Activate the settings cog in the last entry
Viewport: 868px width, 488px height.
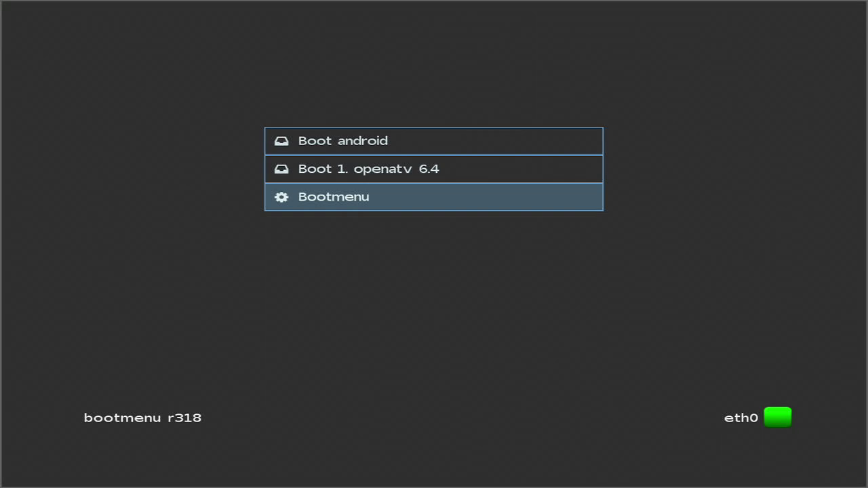pos(281,197)
